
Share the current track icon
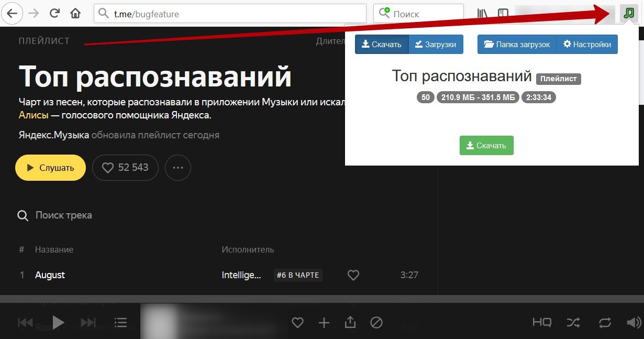350,322
